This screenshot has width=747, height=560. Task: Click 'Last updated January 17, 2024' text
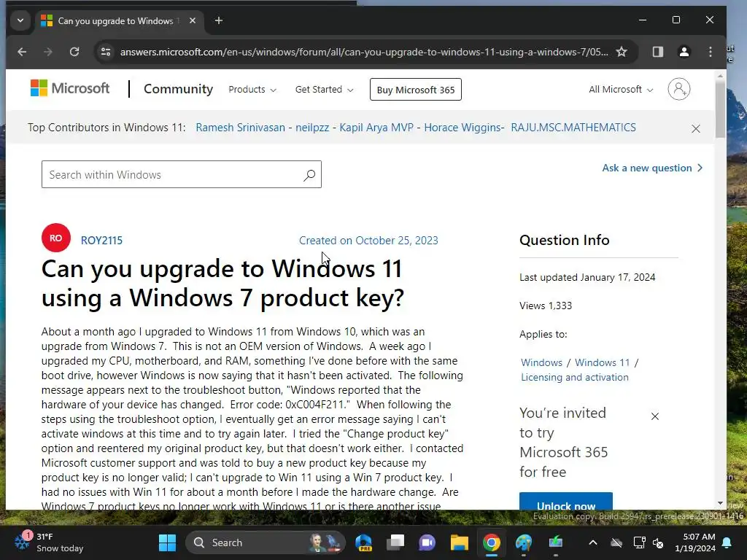(587, 277)
